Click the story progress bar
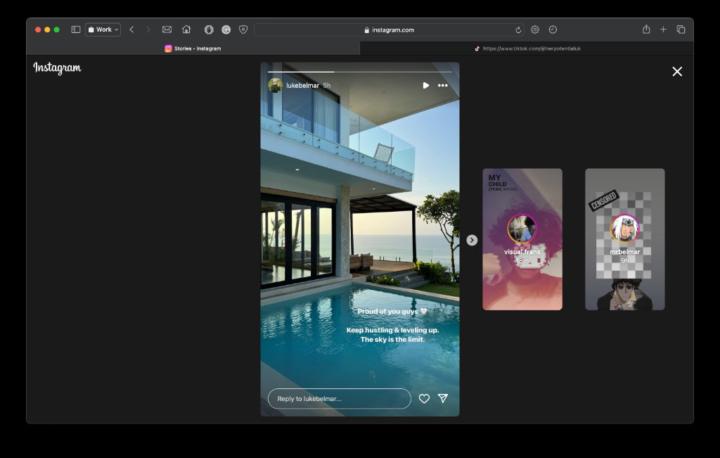The width and height of the screenshot is (720, 458). click(x=360, y=72)
